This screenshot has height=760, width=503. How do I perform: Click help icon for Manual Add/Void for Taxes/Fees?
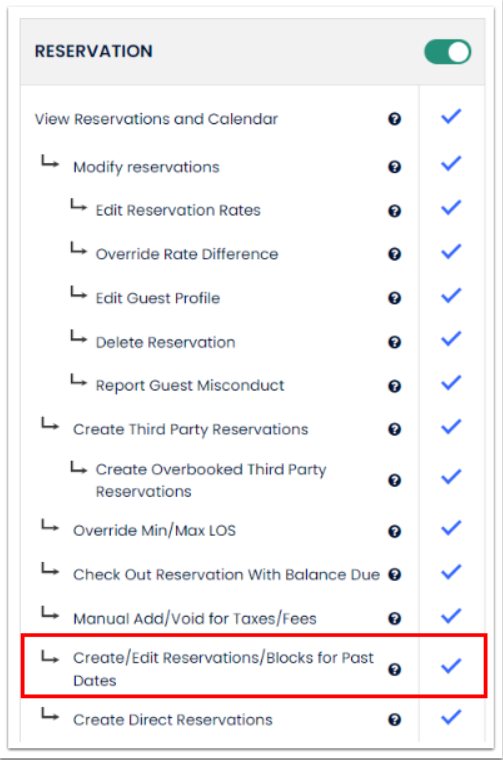pos(394,618)
